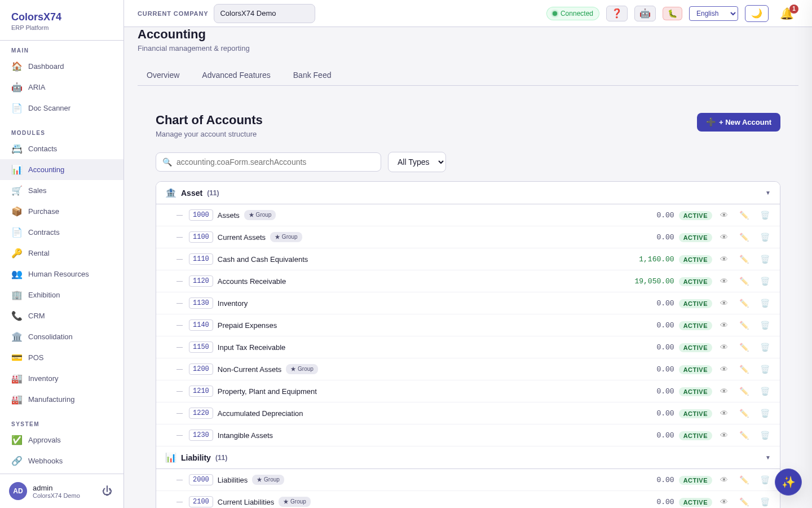The height and width of the screenshot is (508, 812).
Task: View Accounts Receivable eye icon
Action: pyautogui.click(x=724, y=281)
